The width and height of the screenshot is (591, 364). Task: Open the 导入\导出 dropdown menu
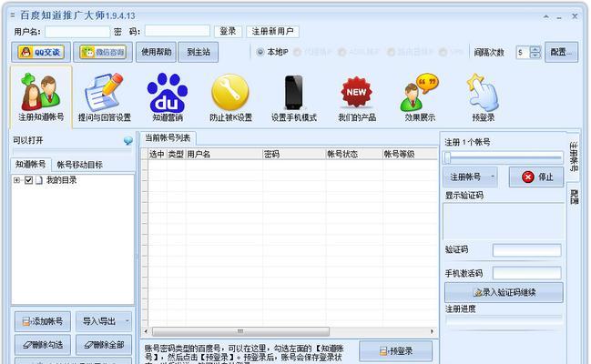click(104, 321)
